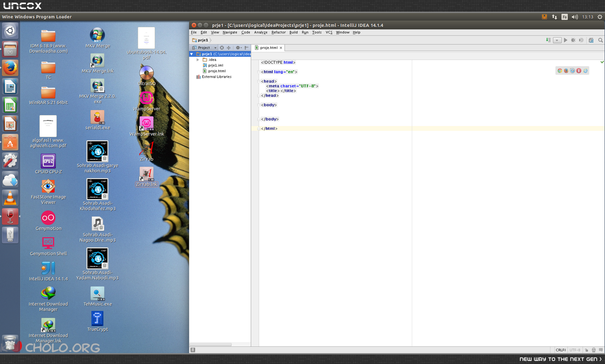605x364 pixels.
Task: Toggle the read-only lock in status bar
Action: [587, 350]
